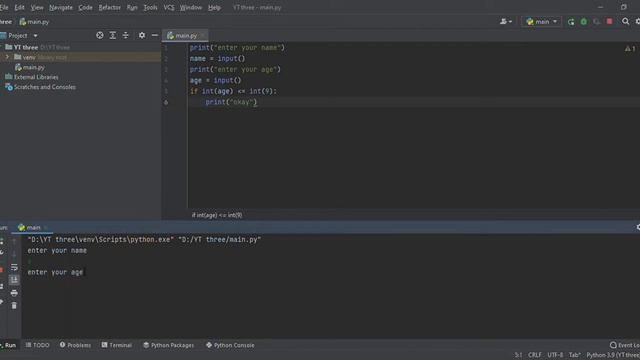Click the line if int(age) <= int(9):
640x360 pixels.
point(233,91)
